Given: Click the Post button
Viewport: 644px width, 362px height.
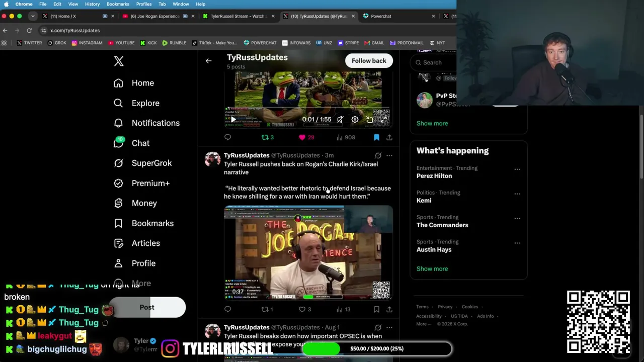Looking at the screenshot, I should [x=147, y=307].
